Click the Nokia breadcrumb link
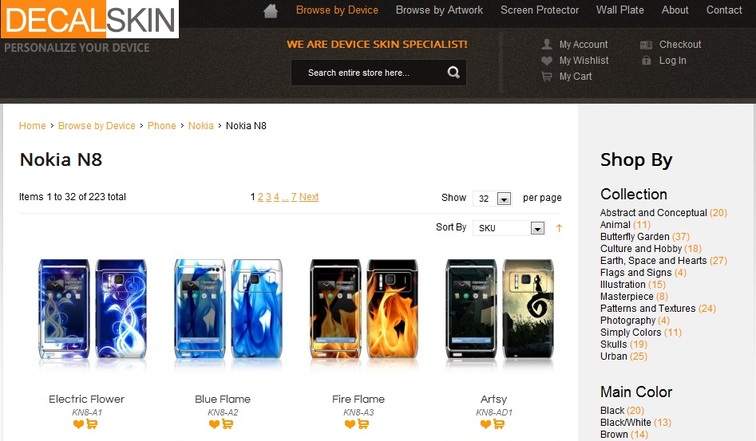756x441 pixels. (x=201, y=125)
